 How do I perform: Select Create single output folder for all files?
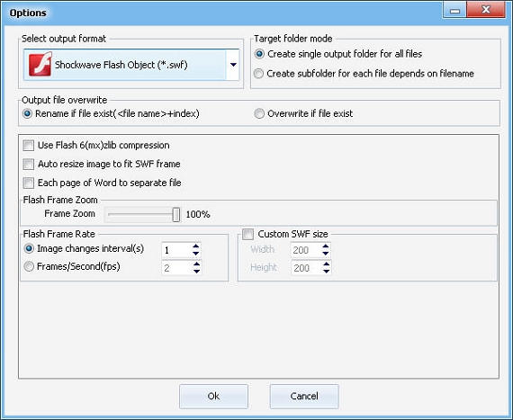(x=259, y=54)
